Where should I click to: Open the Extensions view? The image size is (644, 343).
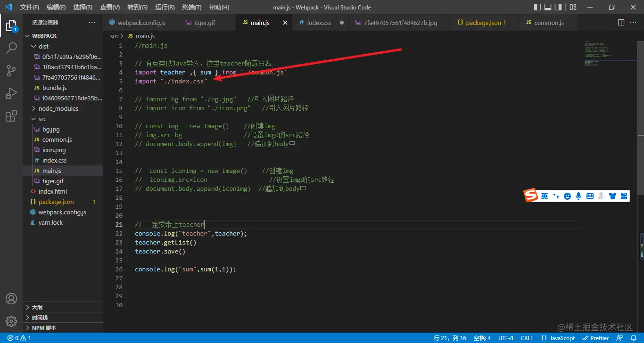point(11,116)
